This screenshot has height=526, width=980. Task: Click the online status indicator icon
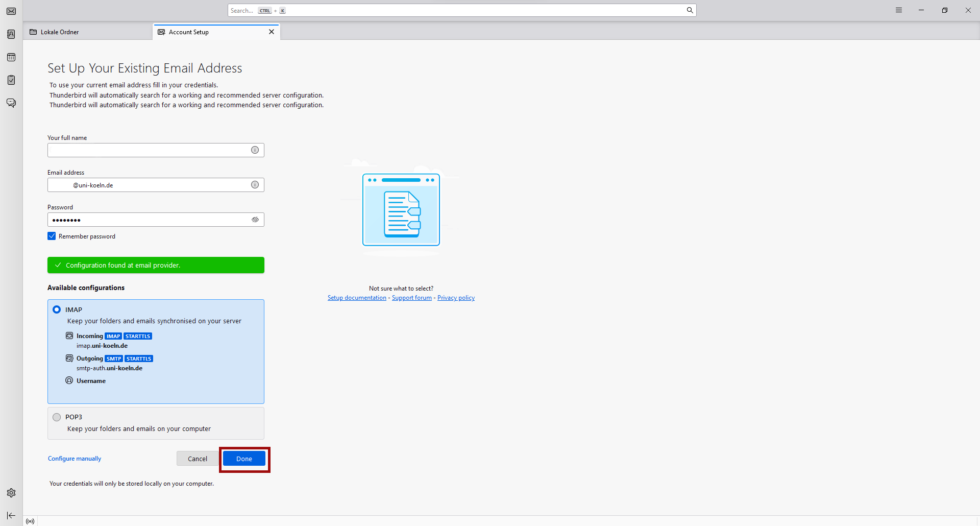point(30,521)
